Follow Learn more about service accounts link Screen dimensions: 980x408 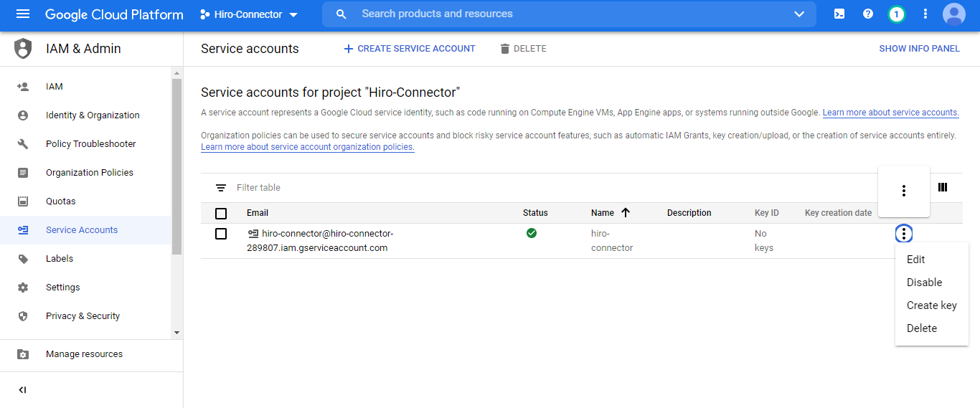coord(890,113)
